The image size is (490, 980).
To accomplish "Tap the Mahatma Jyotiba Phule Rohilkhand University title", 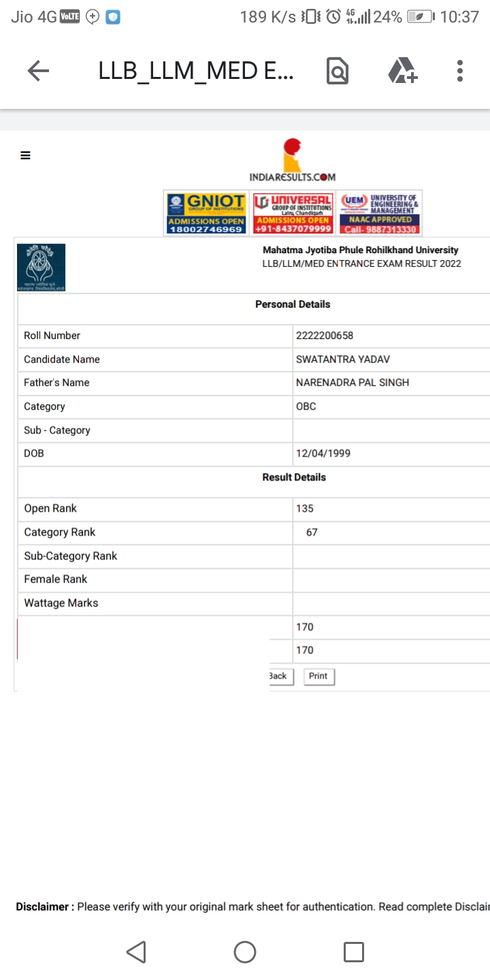I will tap(361, 250).
